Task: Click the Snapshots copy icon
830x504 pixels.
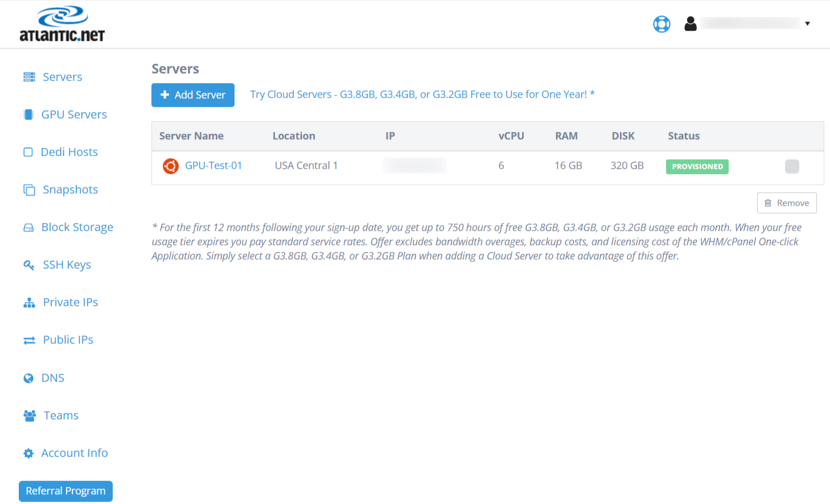Action: pos(29,189)
